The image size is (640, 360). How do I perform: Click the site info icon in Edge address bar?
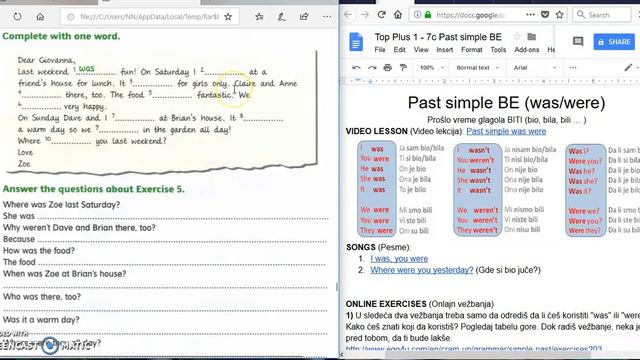pyautogui.click(x=71, y=17)
